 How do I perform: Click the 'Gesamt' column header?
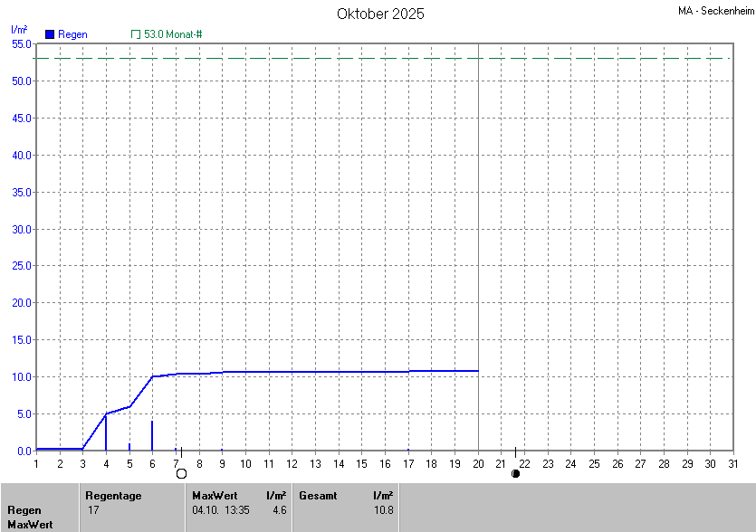(318, 496)
